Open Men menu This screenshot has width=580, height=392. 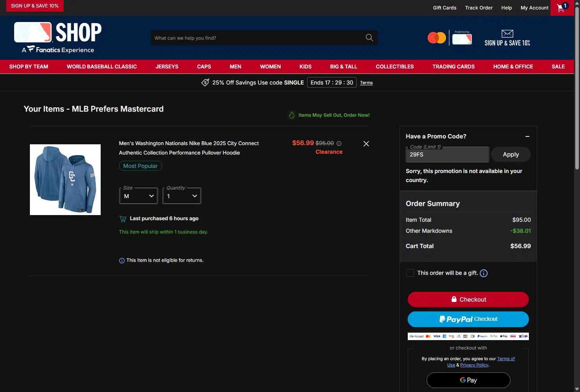[x=236, y=67]
